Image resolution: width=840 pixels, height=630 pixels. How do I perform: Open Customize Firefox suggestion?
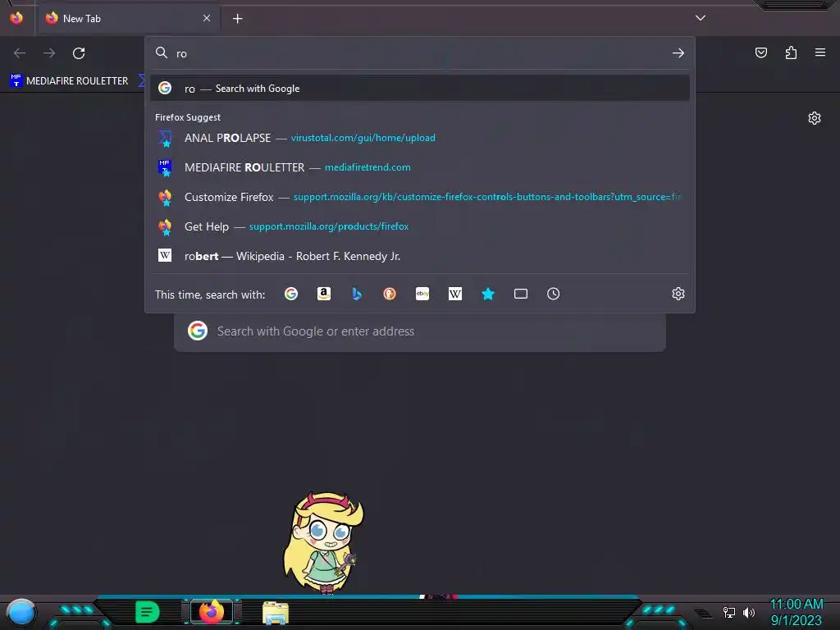(x=420, y=197)
